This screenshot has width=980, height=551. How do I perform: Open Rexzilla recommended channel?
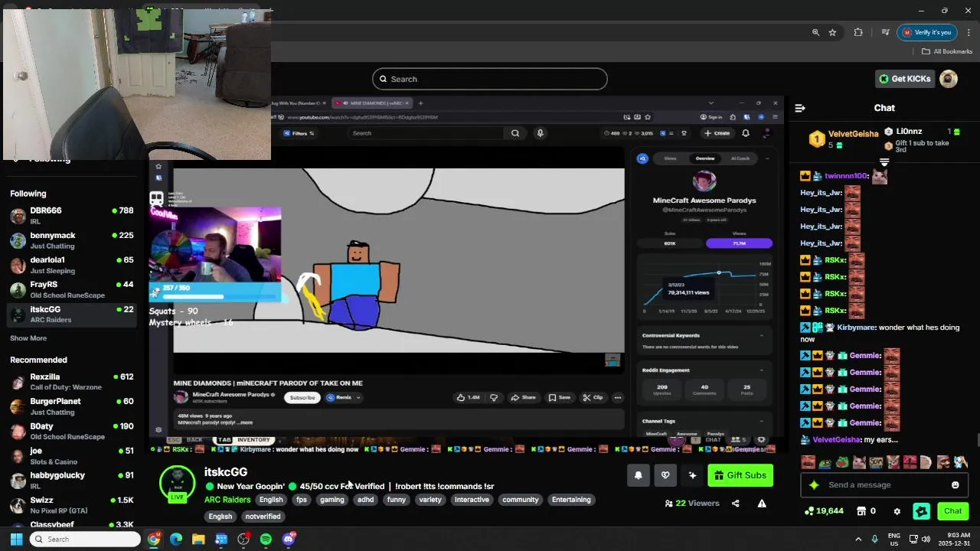[72, 382]
